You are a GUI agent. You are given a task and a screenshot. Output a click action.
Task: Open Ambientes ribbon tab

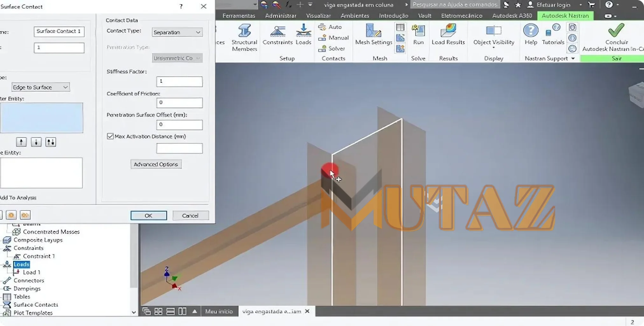pos(355,16)
